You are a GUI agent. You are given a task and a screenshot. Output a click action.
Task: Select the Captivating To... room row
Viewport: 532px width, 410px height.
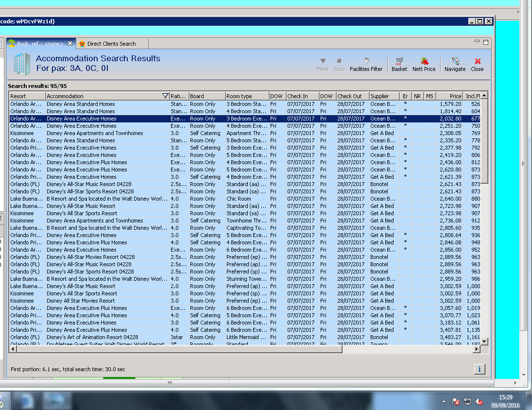245,228
